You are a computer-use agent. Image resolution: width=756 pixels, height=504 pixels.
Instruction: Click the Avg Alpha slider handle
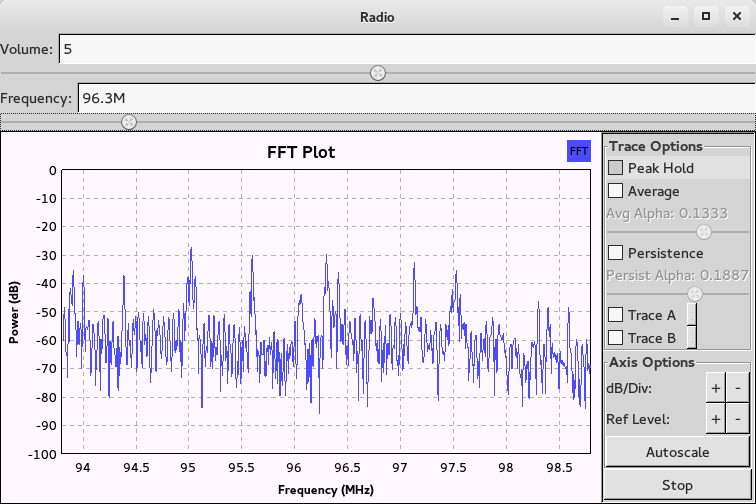(x=704, y=232)
